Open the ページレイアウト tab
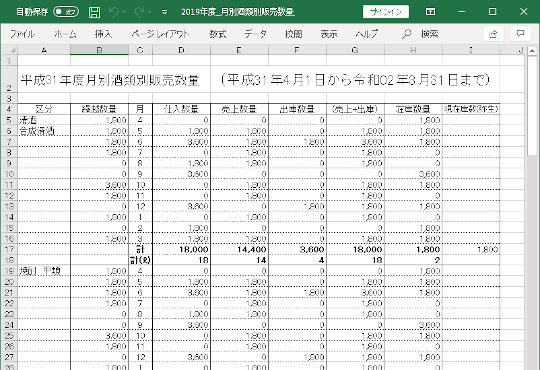Screen dimensions: 540x370 pyautogui.click(x=160, y=34)
